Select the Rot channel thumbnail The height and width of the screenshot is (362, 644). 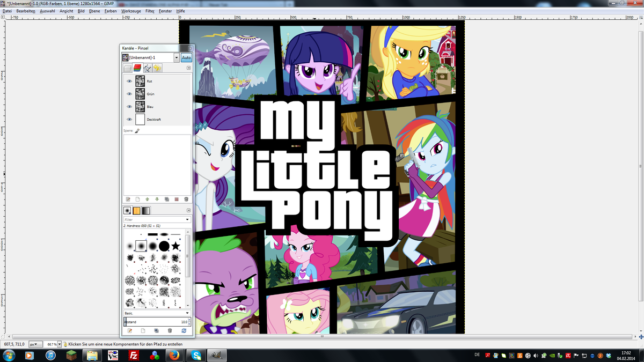[140, 81]
